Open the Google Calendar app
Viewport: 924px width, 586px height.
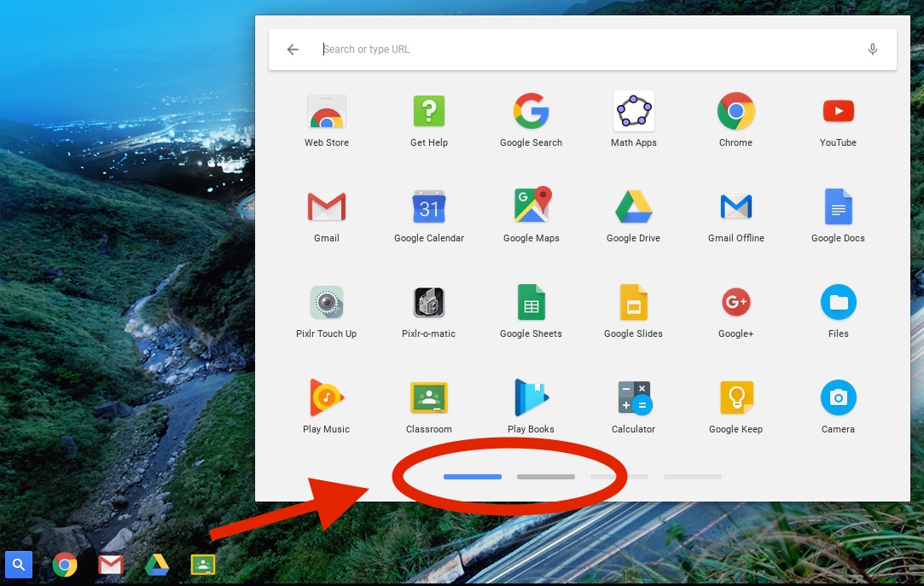click(x=429, y=206)
